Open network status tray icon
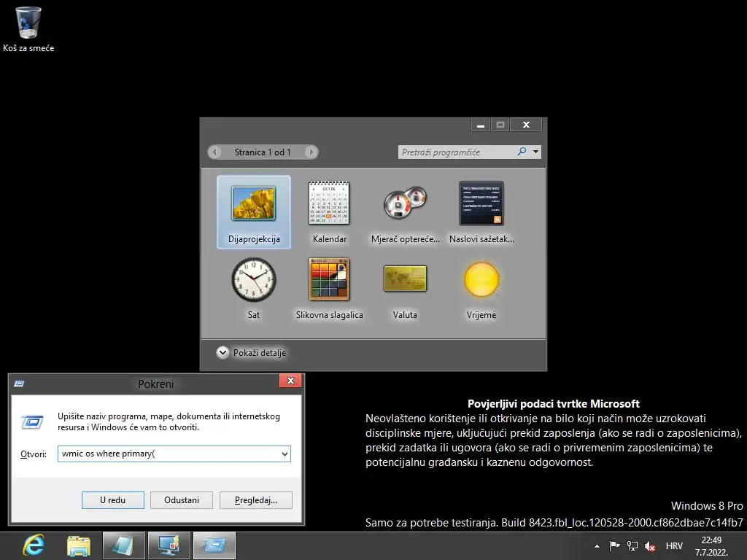 (x=632, y=545)
